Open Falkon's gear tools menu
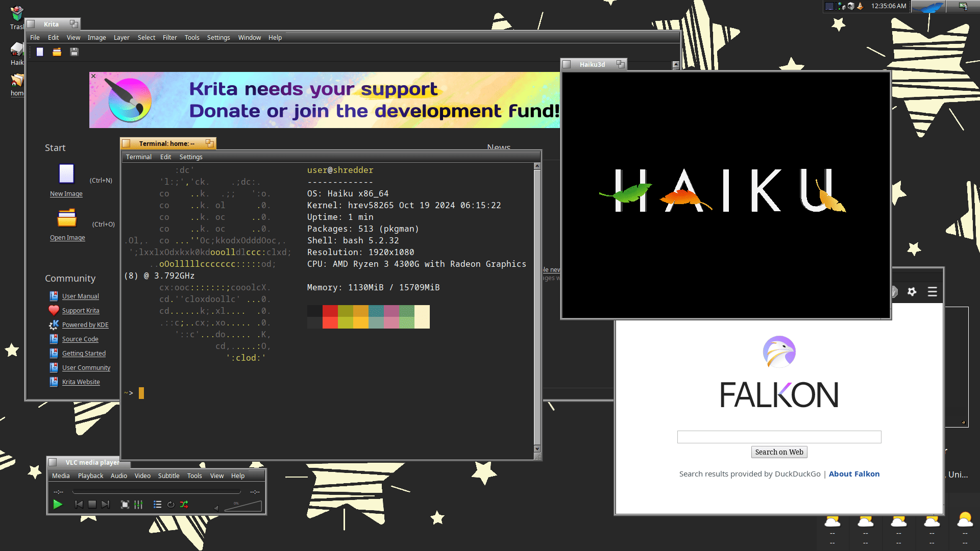This screenshot has width=980, height=551. [x=912, y=292]
